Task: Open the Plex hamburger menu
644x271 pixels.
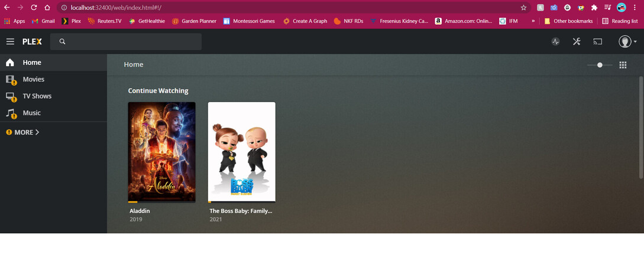Action: [10, 41]
